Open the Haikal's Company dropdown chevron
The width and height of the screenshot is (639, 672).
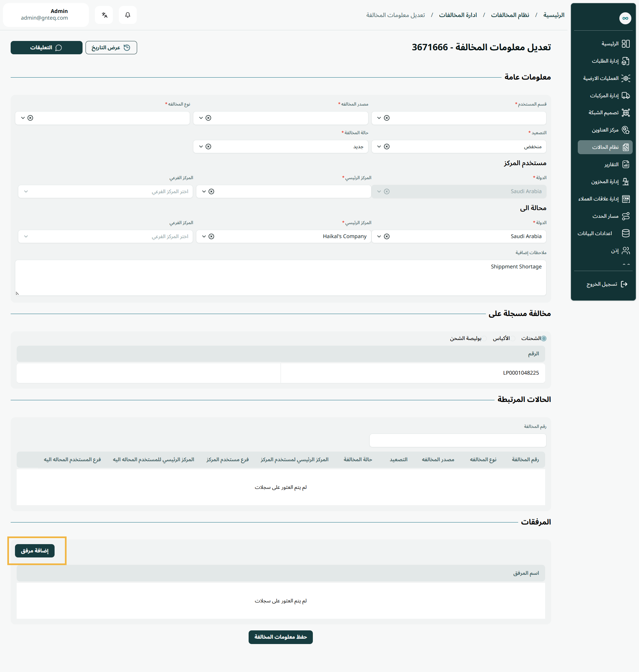pos(204,236)
